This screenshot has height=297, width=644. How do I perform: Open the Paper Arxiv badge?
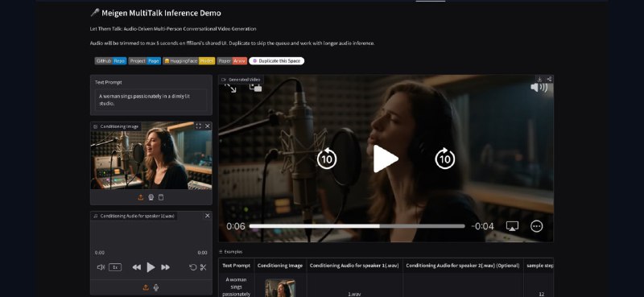tap(232, 61)
